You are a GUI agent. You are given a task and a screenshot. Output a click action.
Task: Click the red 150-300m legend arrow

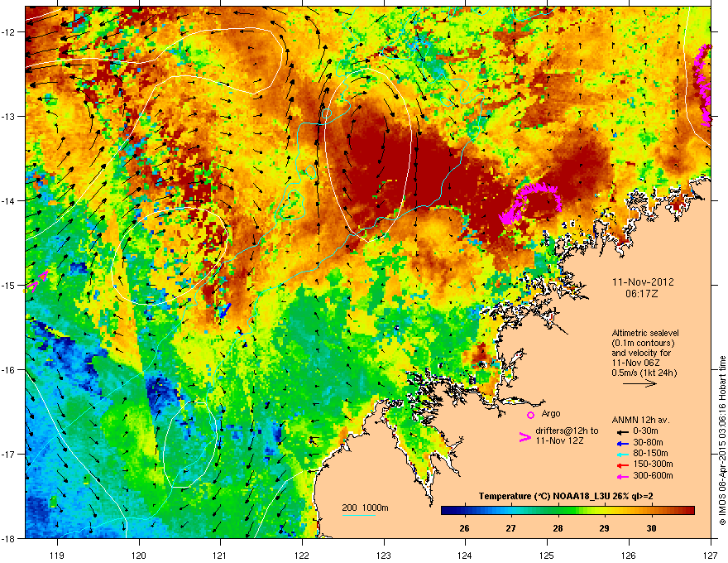pos(623,464)
